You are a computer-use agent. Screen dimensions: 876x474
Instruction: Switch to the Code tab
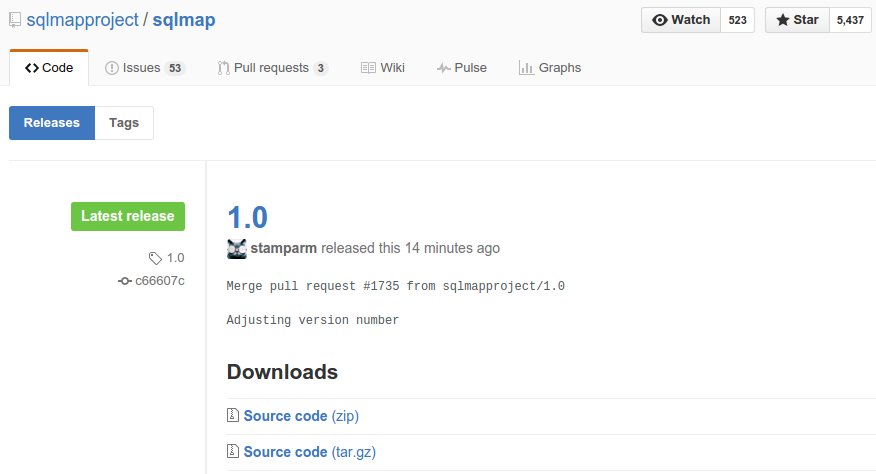click(49, 68)
